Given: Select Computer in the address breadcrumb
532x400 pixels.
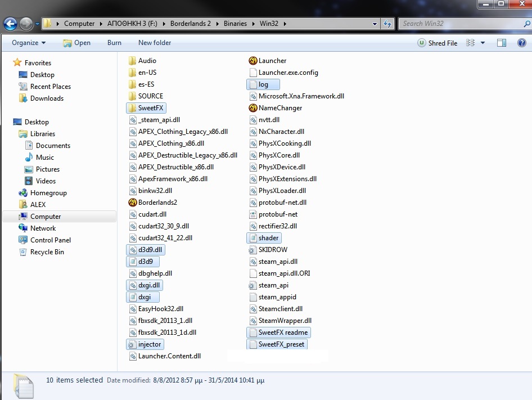Looking at the screenshot, I should pos(79,24).
